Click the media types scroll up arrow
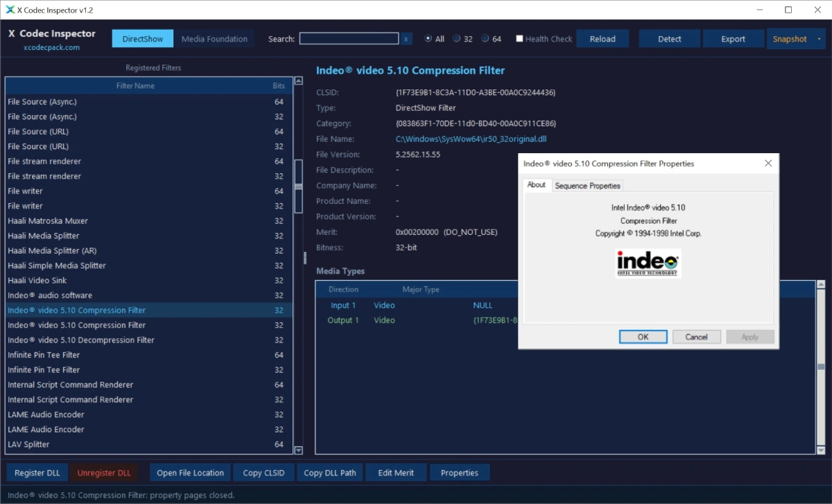Image resolution: width=832 pixels, height=504 pixels. (822, 284)
